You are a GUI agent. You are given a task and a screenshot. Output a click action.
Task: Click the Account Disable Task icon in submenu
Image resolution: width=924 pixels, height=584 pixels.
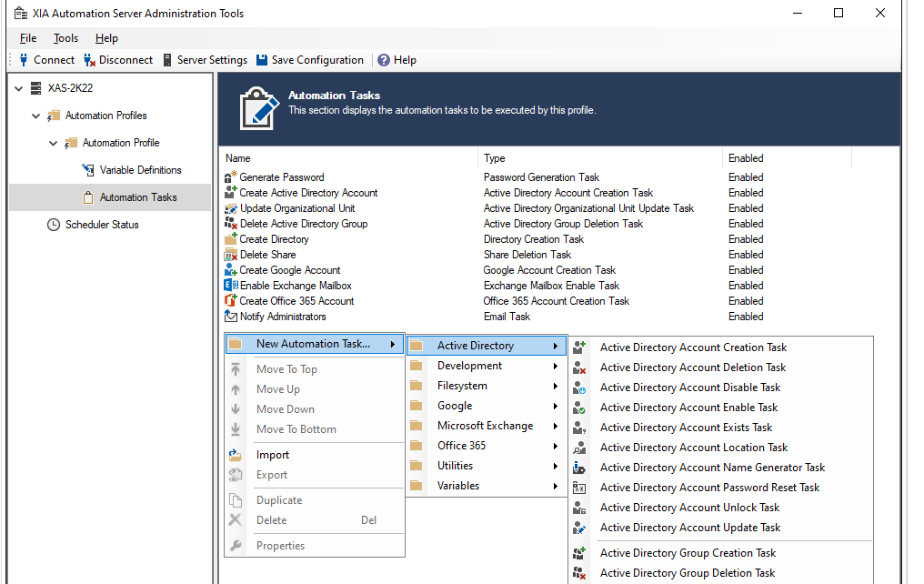coord(579,388)
